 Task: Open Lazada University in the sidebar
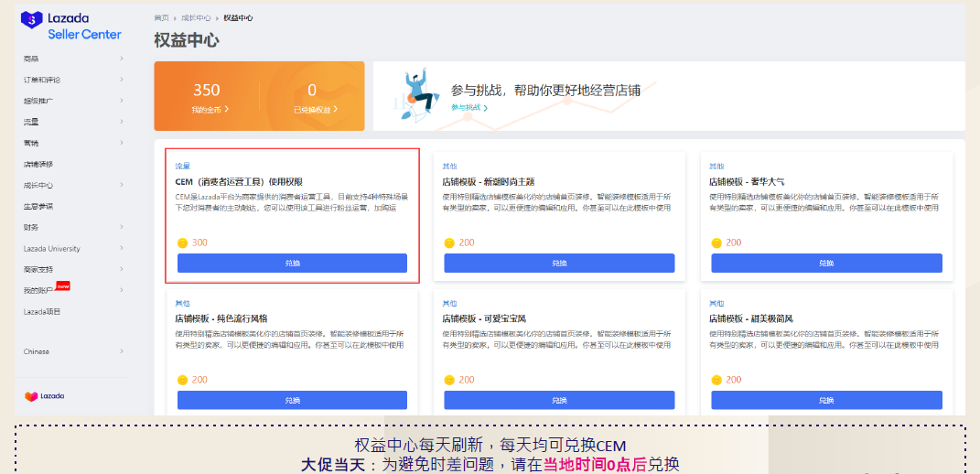(52, 248)
